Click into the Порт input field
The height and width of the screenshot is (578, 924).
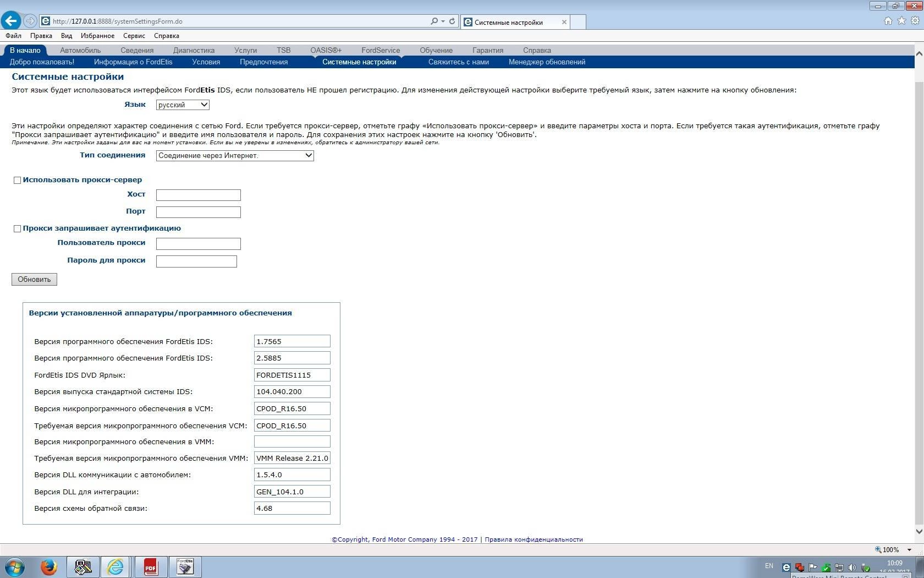[199, 212]
